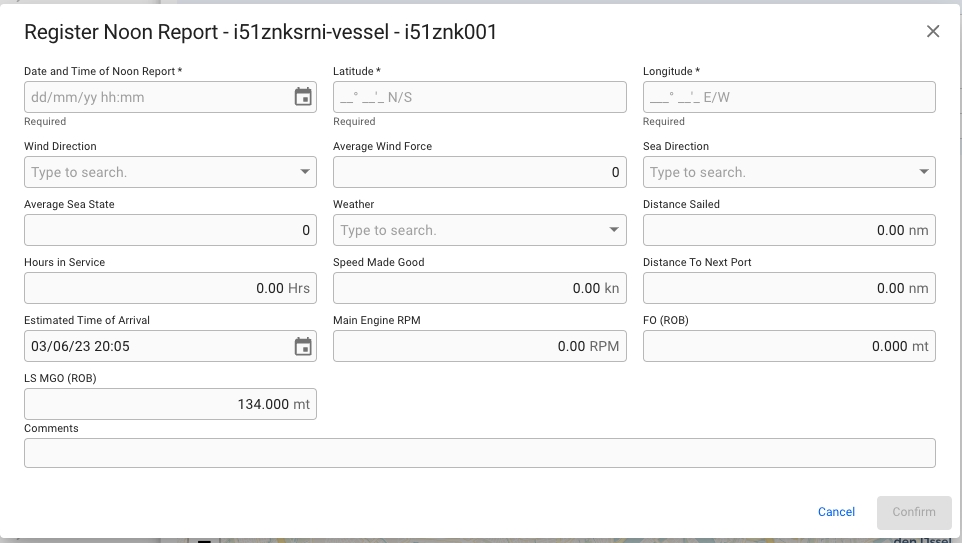The image size is (962, 543).
Task: Expand the Weather dropdown
Action: [614, 230]
